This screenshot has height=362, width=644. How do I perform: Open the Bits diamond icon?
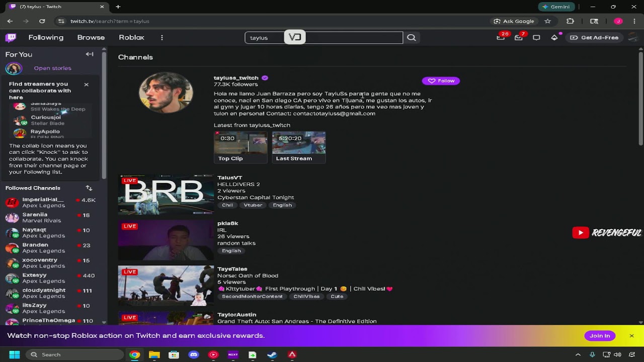(x=554, y=38)
